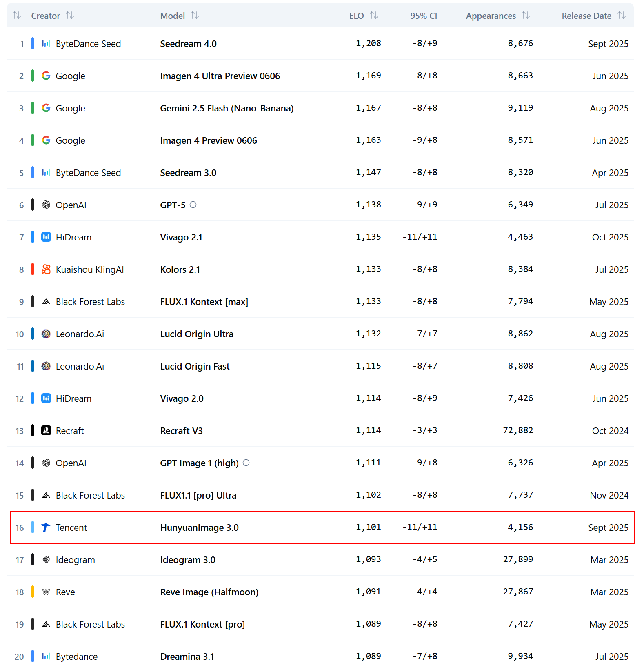
Task: Click the Google logo in the Imagen 4 Preview 0606 row
Action: (x=46, y=140)
